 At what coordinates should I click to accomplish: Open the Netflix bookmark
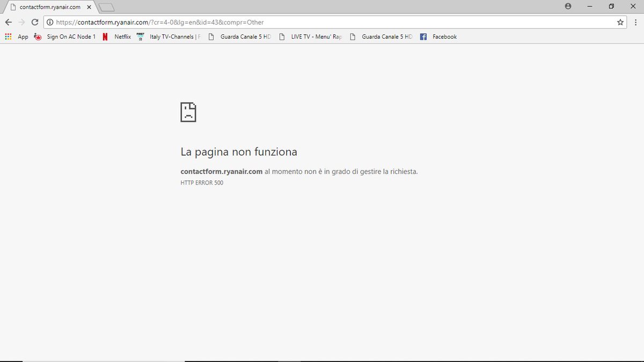click(x=116, y=36)
